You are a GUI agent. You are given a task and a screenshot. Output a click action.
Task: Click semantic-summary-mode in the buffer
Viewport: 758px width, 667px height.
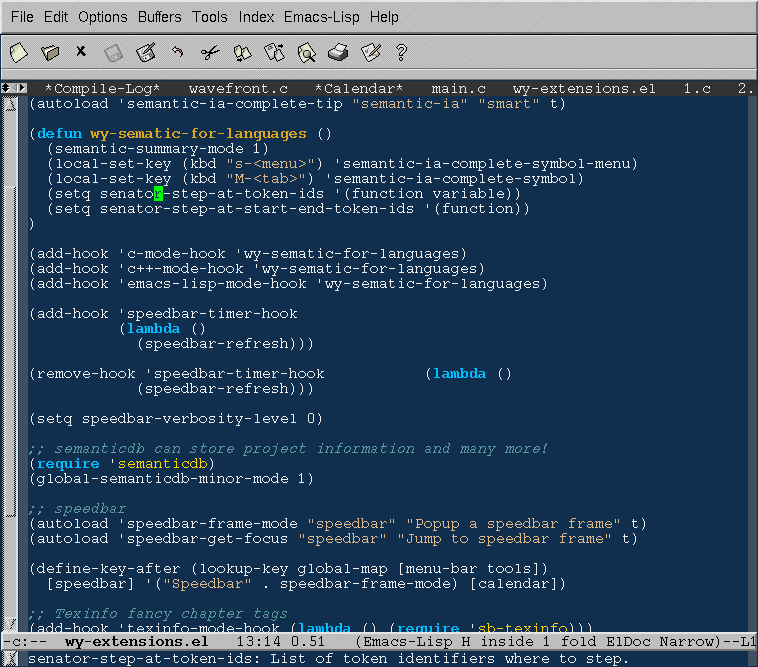(149, 149)
